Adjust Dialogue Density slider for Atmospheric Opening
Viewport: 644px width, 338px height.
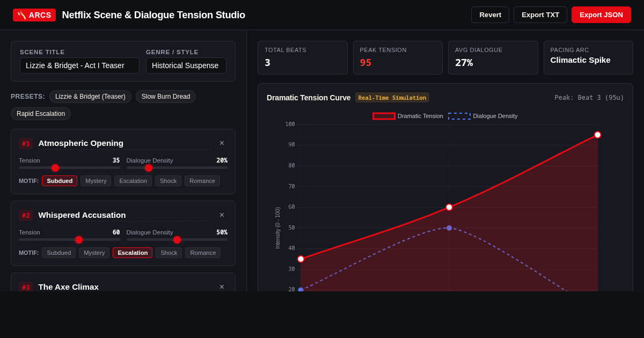pyautogui.click(x=177, y=168)
